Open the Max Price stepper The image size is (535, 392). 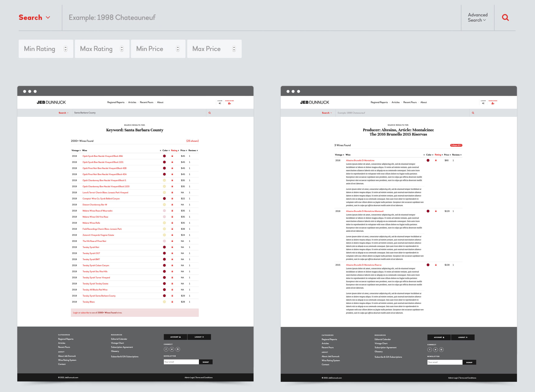point(234,49)
